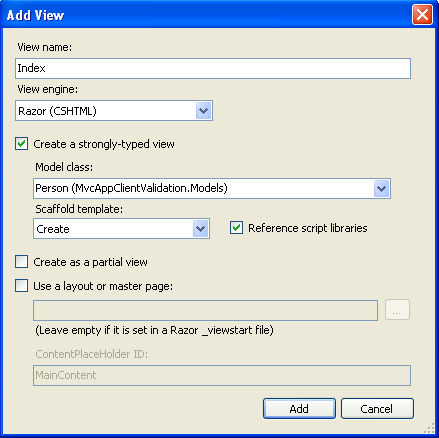Screen dimensions: 439x438
Task: Close the Add View dialog
Action: click(x=422, y=15)
